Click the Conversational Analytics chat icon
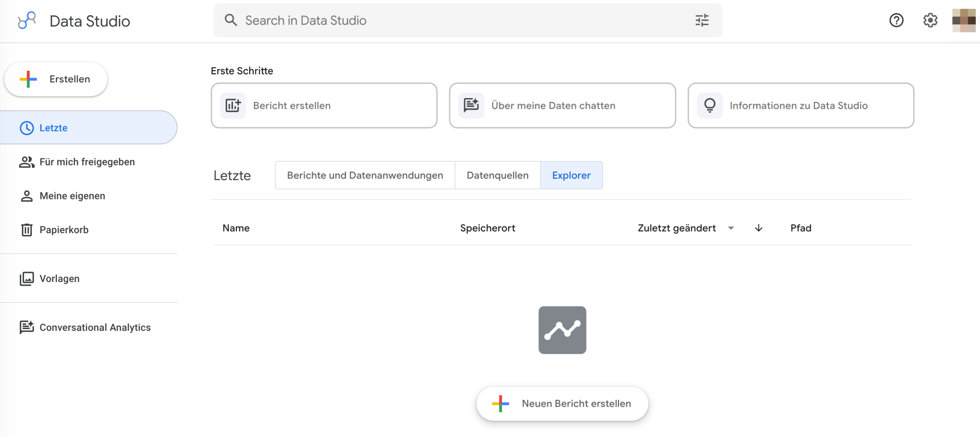This screenshot has height=437, width=980. pos(26,327)
